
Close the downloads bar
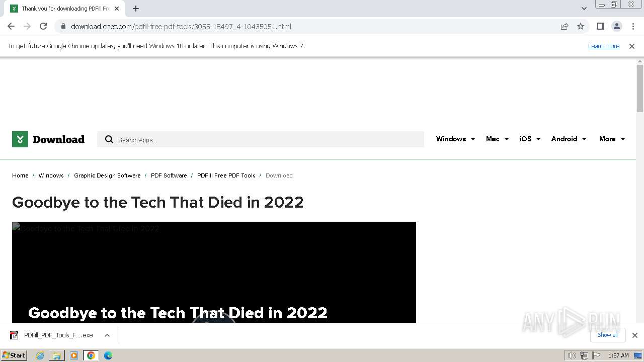pos(635,335)
